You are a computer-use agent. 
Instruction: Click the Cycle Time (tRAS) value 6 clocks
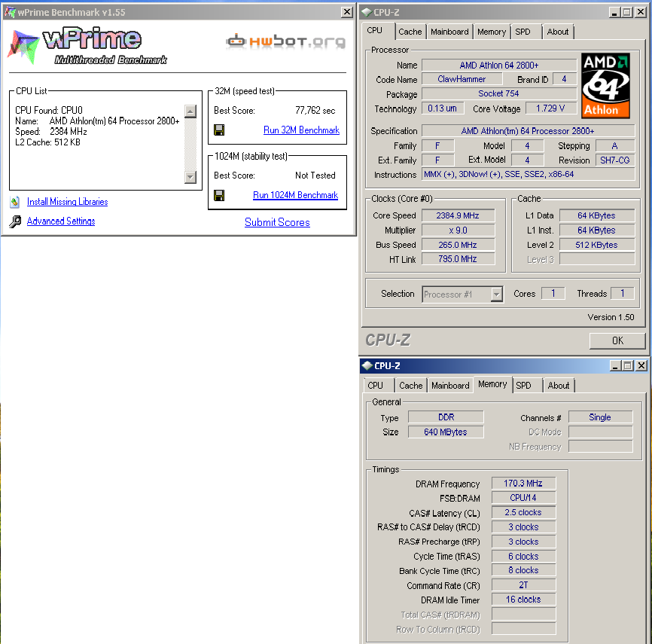tap(523, 556)
